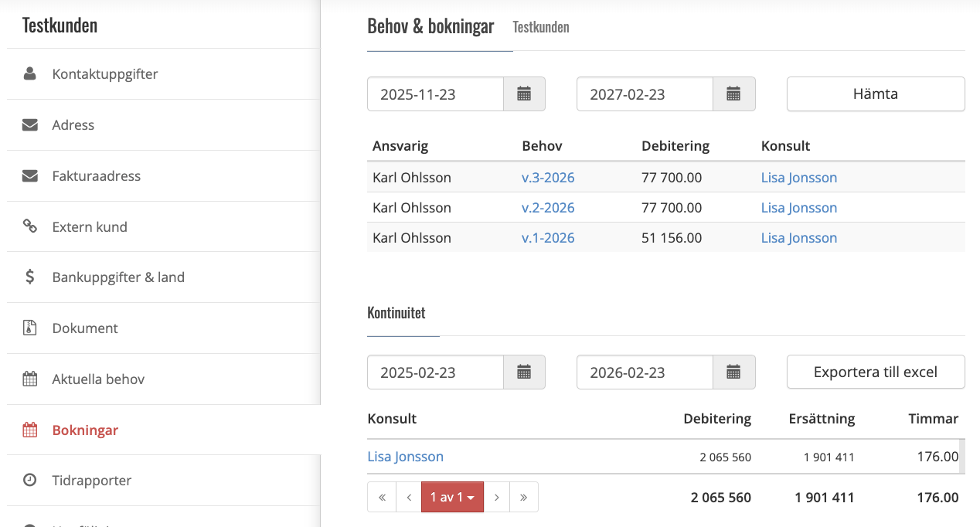
Task: Open Dokument in the sidebar
Action: (163, 328)
